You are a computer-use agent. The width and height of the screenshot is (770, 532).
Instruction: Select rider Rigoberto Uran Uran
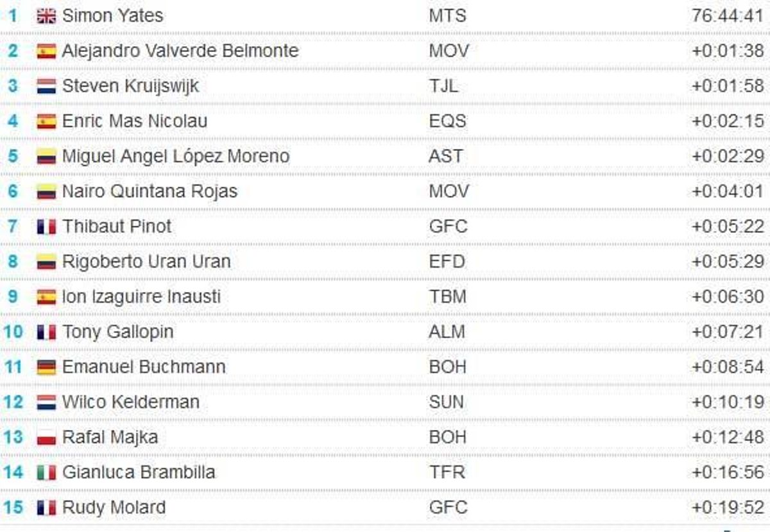[x=146, y=261]
